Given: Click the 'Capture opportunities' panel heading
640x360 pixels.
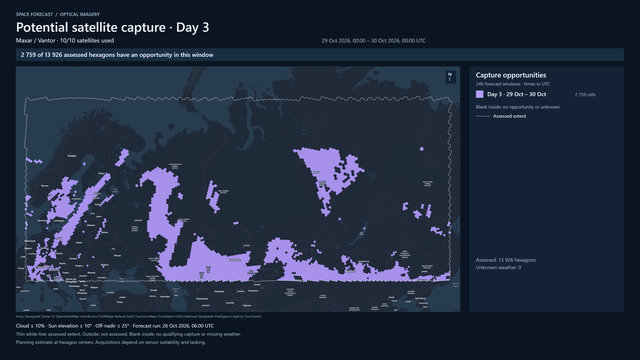Looking at the screenshot, I should (x=511, y=75).
